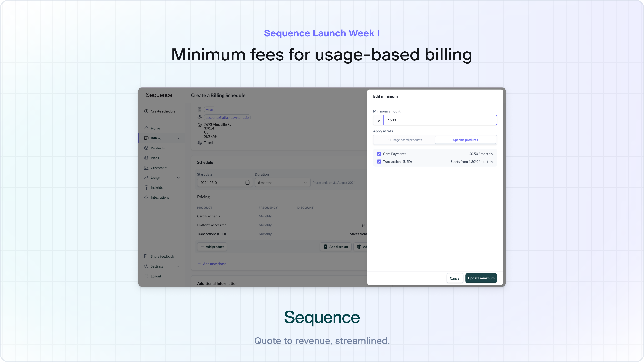The image size is (644, 362).
Task: Click the minimum amount input field
Action: click(440, 120)
